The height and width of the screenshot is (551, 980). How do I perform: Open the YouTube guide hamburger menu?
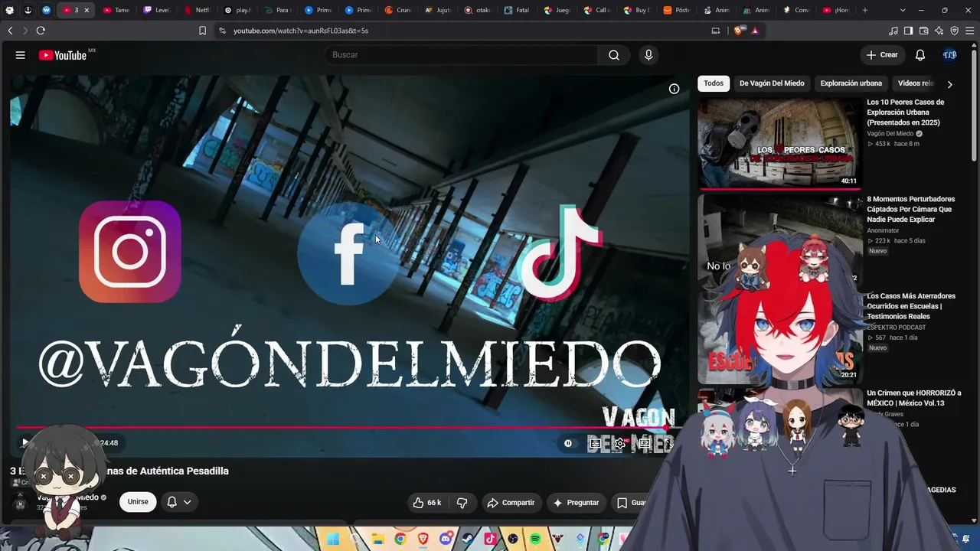(21, 55)
